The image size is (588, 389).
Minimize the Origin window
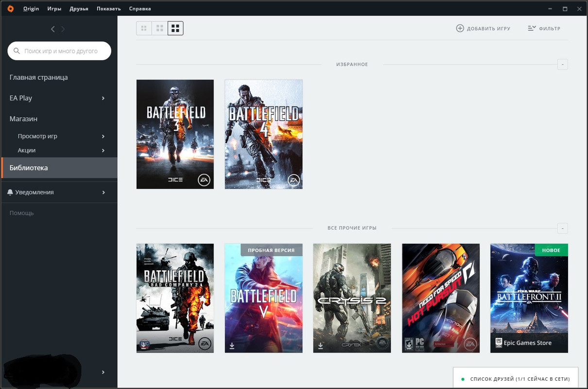point(551,9)
